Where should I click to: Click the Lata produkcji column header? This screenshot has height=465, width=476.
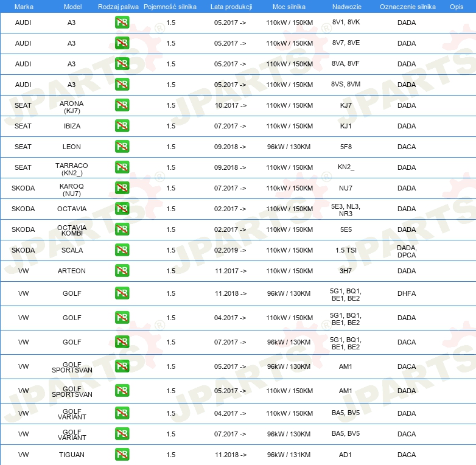(231, 7)
